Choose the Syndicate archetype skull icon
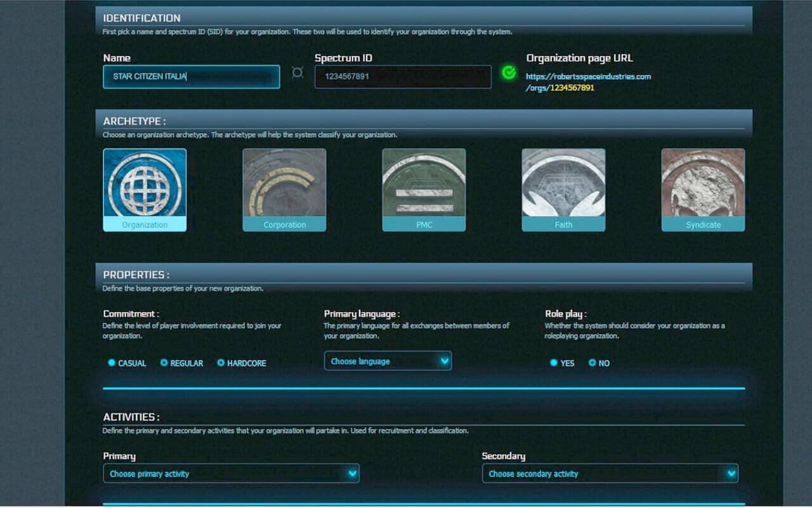The image size is (812, 508). coord(703,183)
